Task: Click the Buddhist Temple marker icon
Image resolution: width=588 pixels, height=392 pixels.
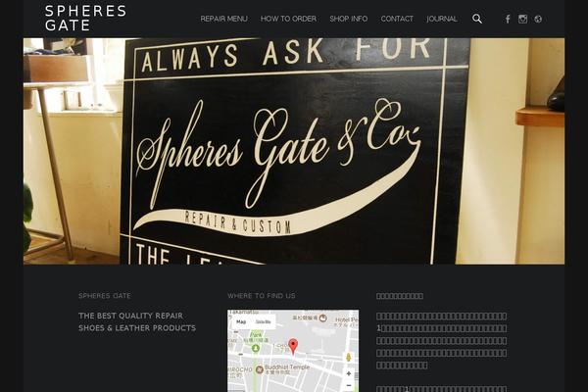Action: coord(259,369)
